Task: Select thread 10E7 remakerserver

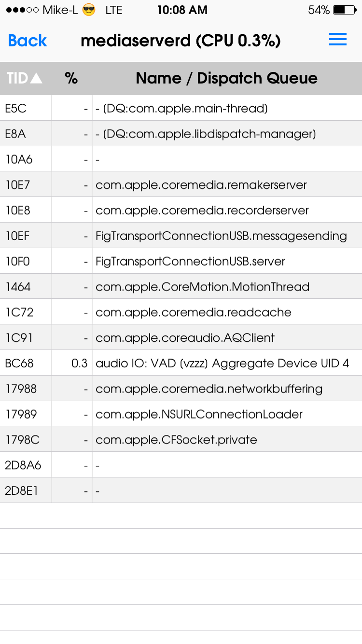Action: pos(181,185)
